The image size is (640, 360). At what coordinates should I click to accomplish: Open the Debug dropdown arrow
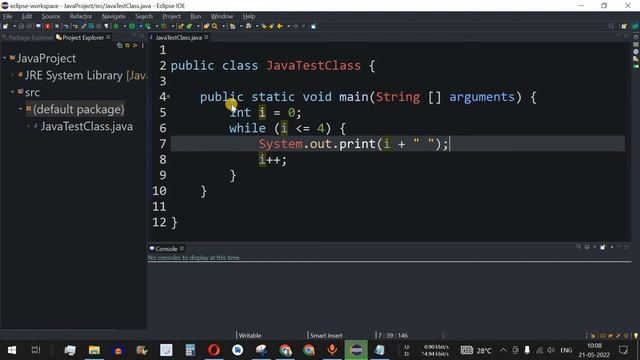pos(124,26)
